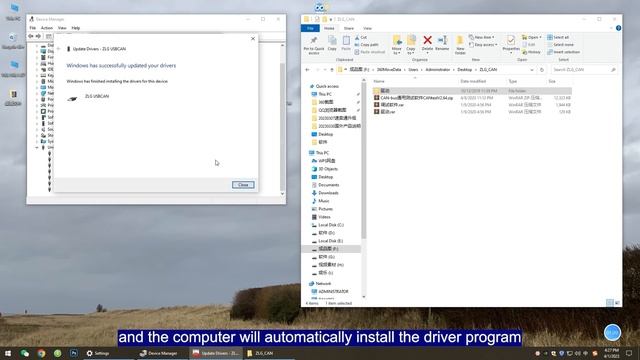Click the Properties ribbon icon
The width and height of the screenshot is (640, 360).
[x=511, y=43]
